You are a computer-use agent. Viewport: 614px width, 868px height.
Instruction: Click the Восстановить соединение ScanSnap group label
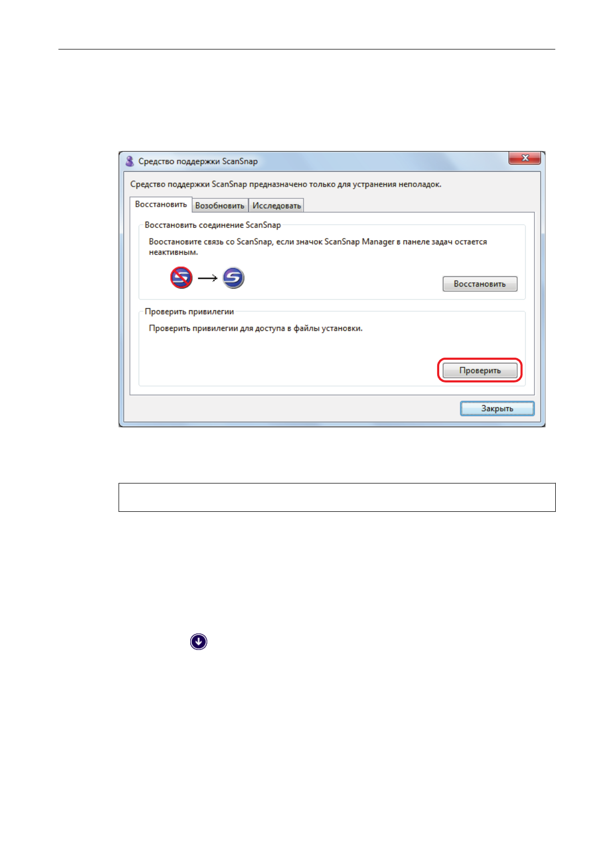(x=213, y=225)
